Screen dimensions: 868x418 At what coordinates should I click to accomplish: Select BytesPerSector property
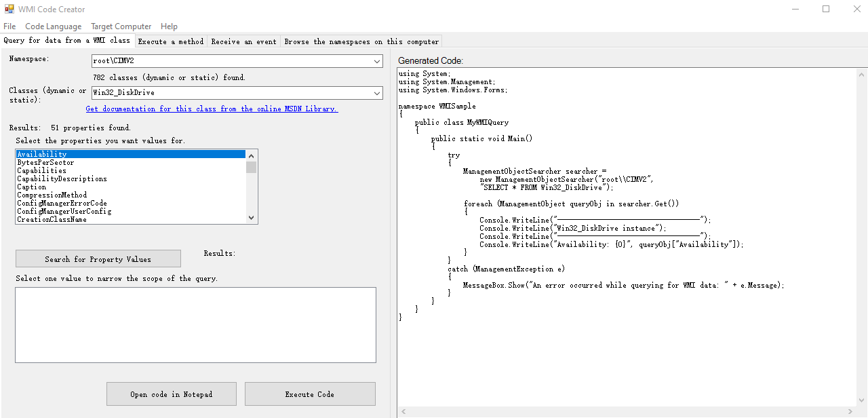[131, 162]
